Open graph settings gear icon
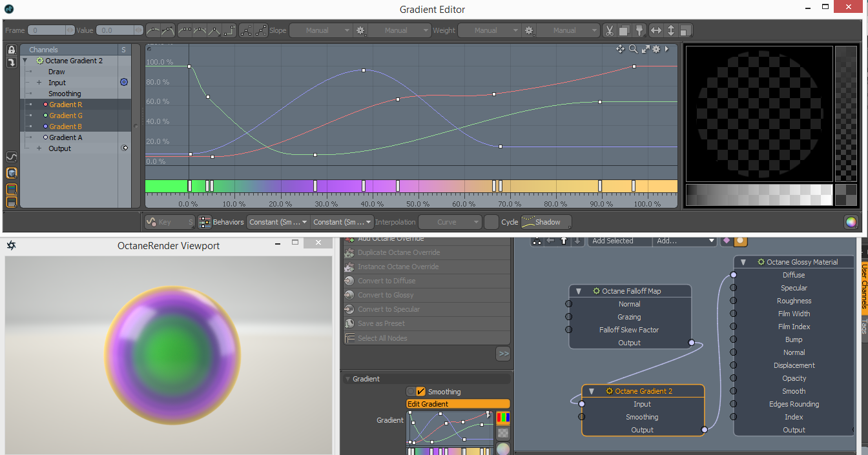Image resolution: width=868 pixels, height=455 pixels. coord(656,49)
